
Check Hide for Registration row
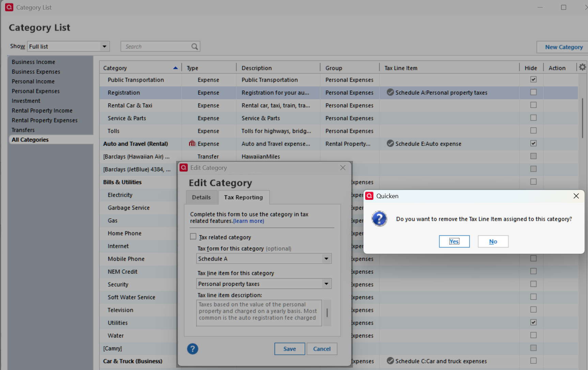pos(533,92)
